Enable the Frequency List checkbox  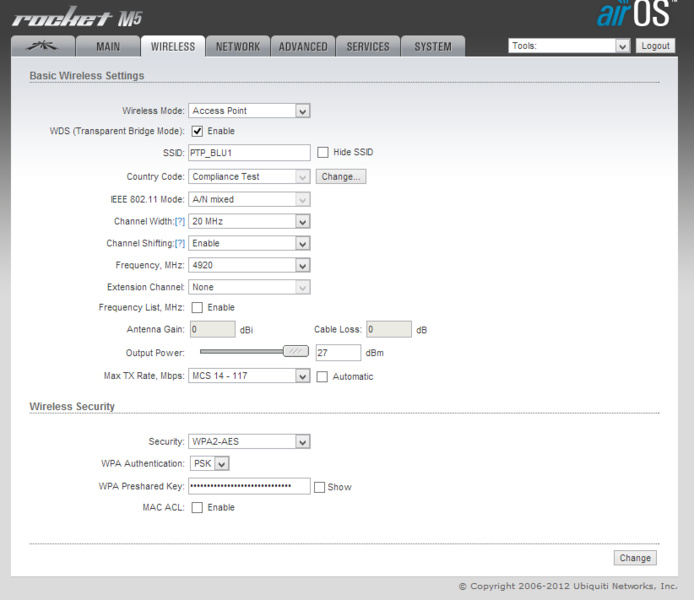(197, 308)
